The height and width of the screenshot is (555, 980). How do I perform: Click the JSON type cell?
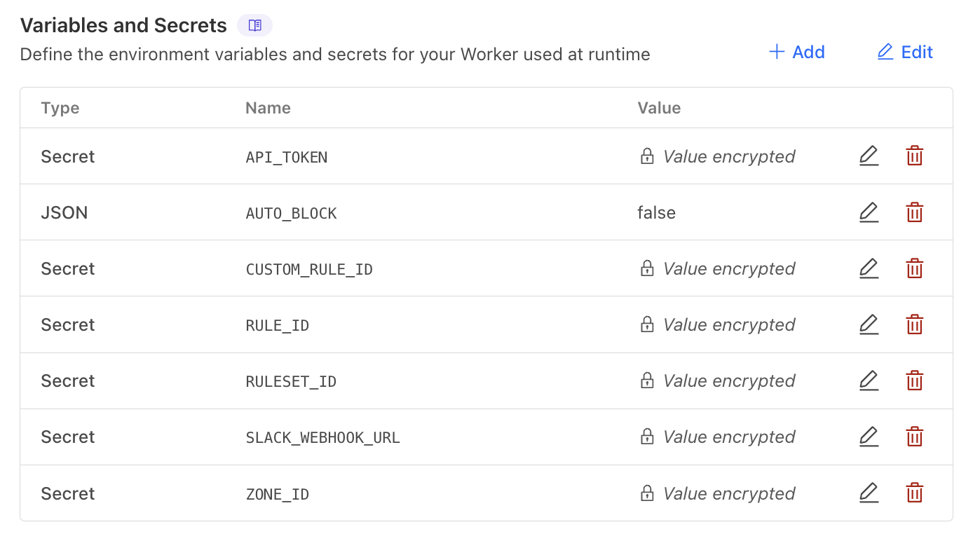coord(64,212)
